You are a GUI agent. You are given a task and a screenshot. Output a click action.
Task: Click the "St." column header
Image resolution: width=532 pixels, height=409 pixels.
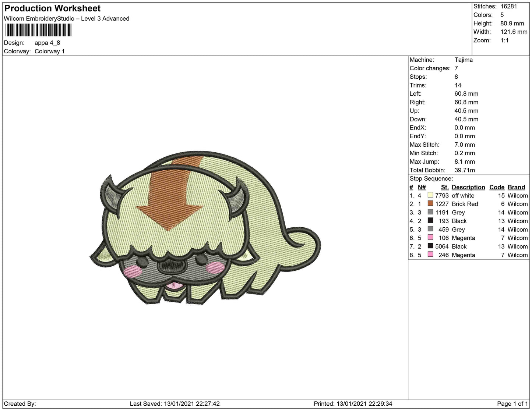445,187
